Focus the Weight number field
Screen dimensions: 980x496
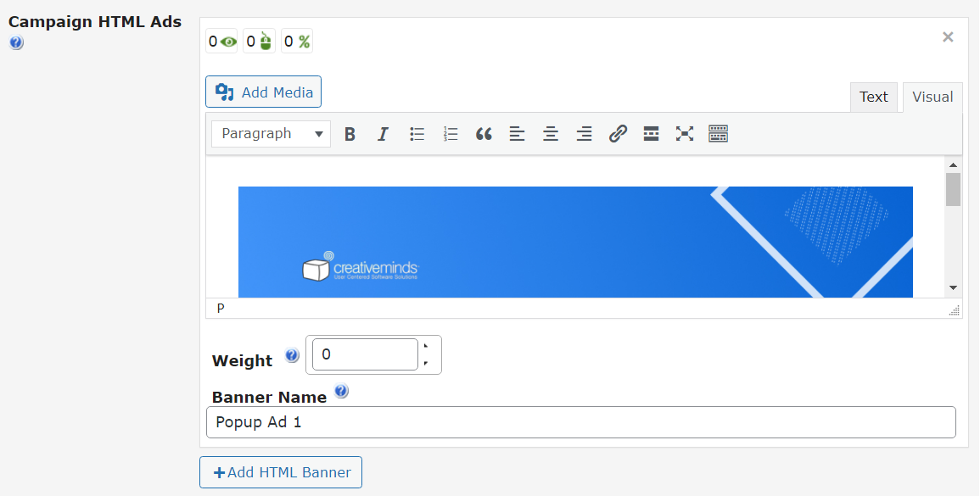pyautogui.click(x=365, y=354)
